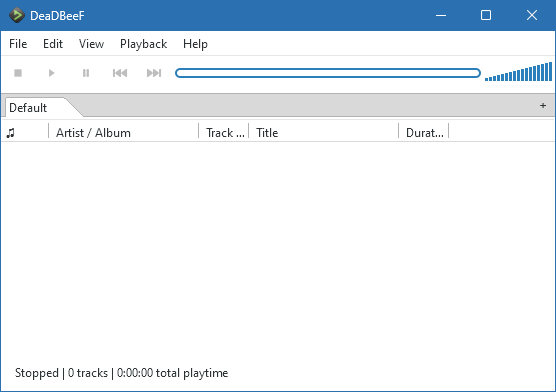Viewport: 556px width, 392px height.
Task: Click the Title column header
Action: click(323, 133)
